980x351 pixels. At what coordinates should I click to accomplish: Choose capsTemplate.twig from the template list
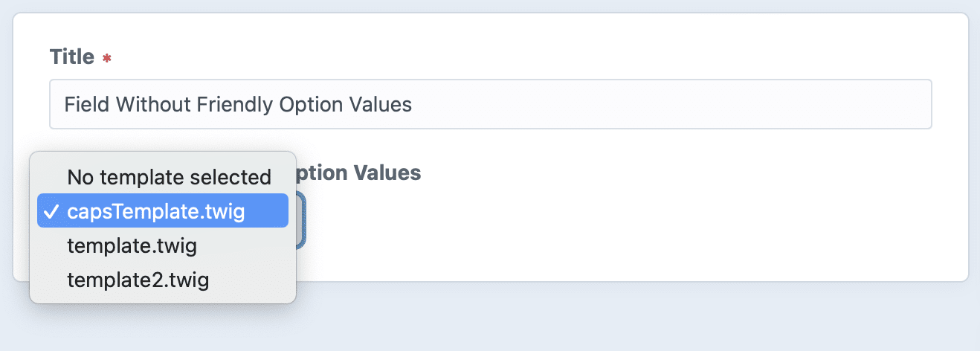tap(156, 212)
